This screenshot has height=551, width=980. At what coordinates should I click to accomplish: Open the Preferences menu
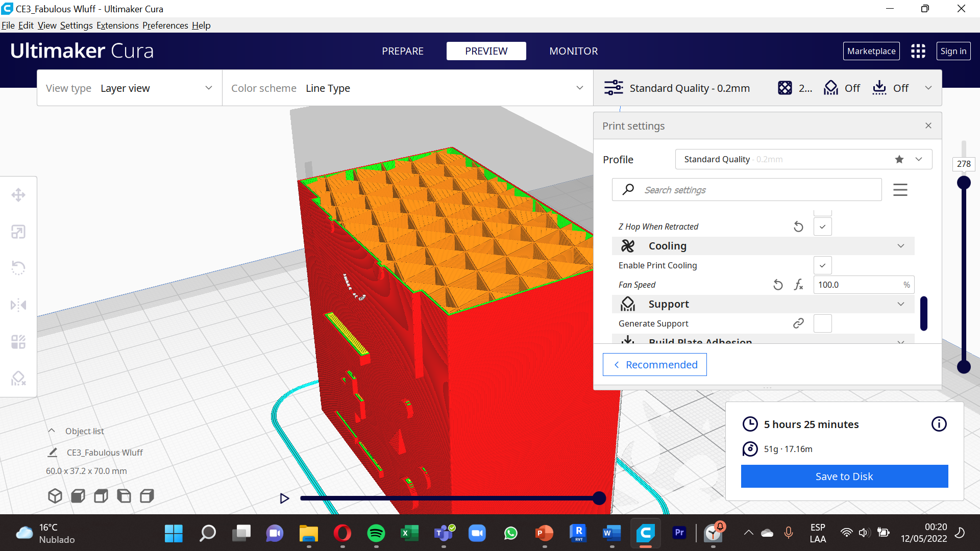[x=165, y=26]
